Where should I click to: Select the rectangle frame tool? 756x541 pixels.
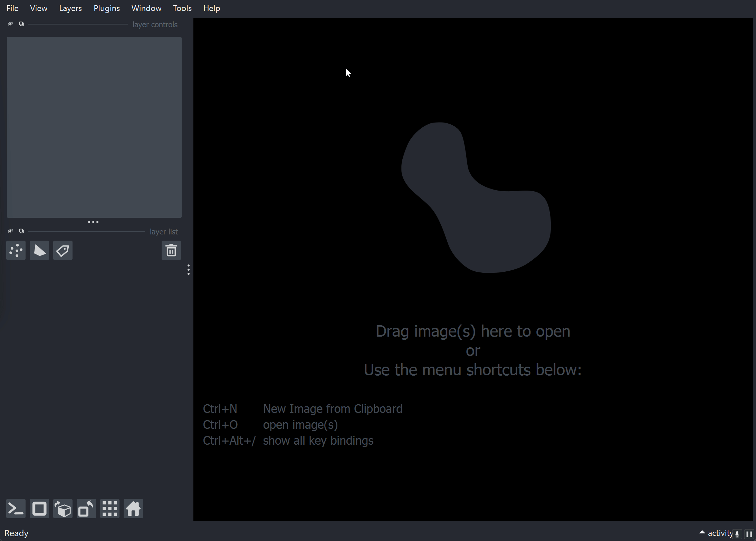click(x=39, y=508)
